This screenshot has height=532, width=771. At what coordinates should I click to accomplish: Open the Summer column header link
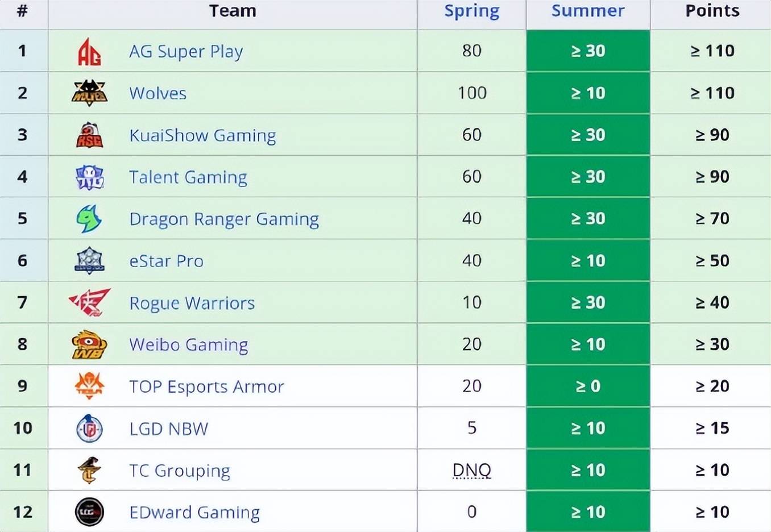pos(588,11)
